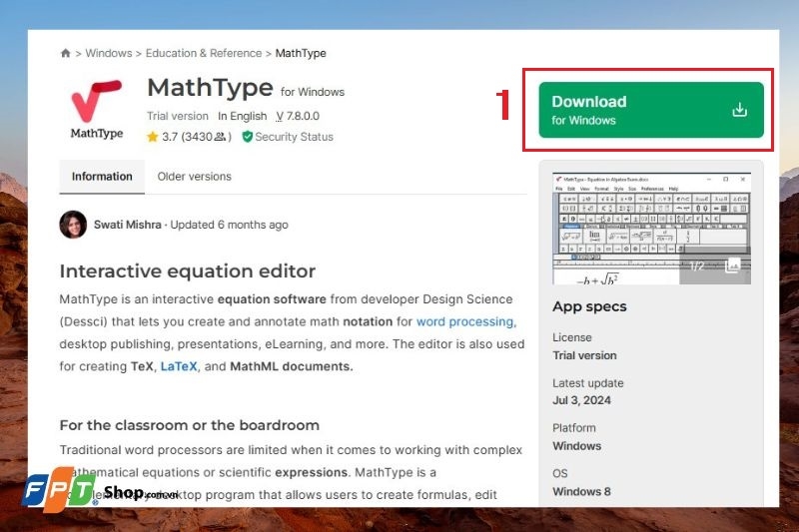This screenshot has height=532, width=799.
Task: Open the Windows breadcrumb link
Action: coord(109,53)
